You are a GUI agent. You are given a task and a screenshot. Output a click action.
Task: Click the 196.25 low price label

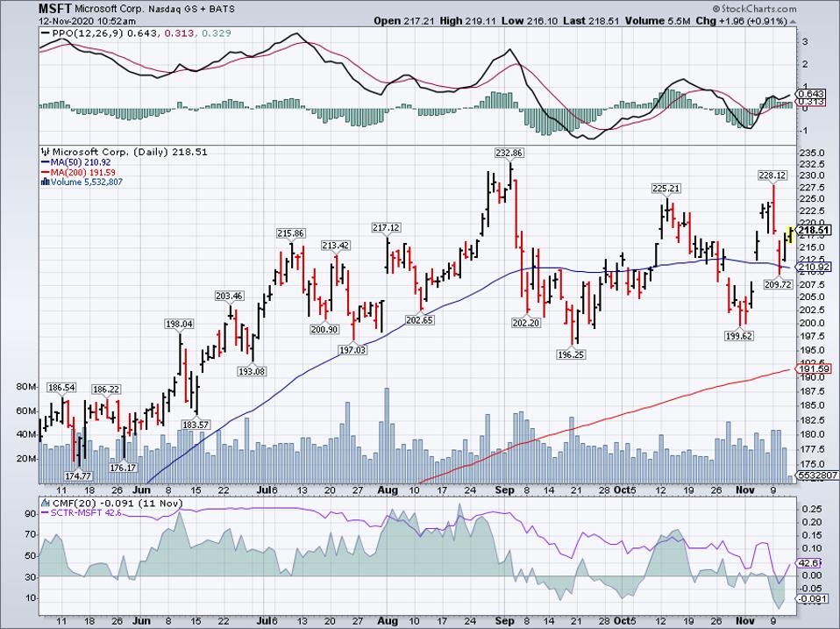571,354
